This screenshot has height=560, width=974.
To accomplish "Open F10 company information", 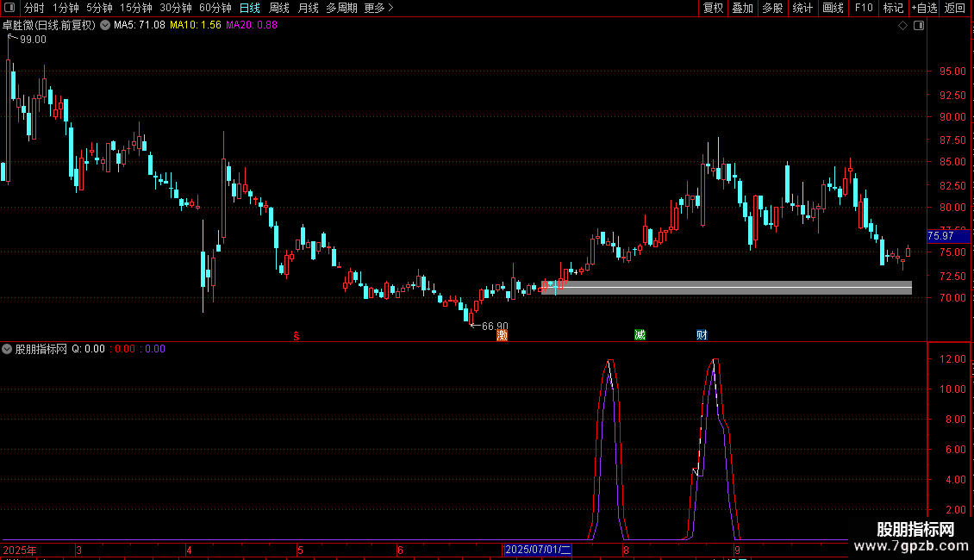I will pyautogui.click(x=864, y=8).
